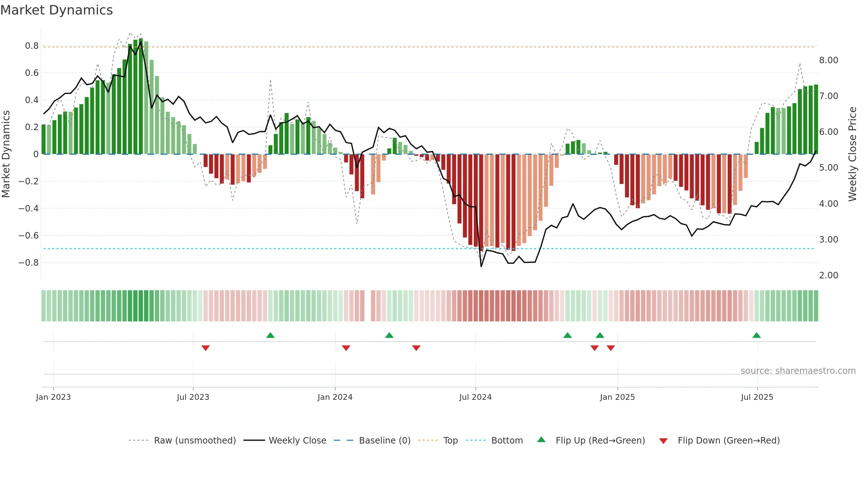Click the '8.00' price axis tick label
The height and width of the screenshot is (488, 868).
(829, 60)
